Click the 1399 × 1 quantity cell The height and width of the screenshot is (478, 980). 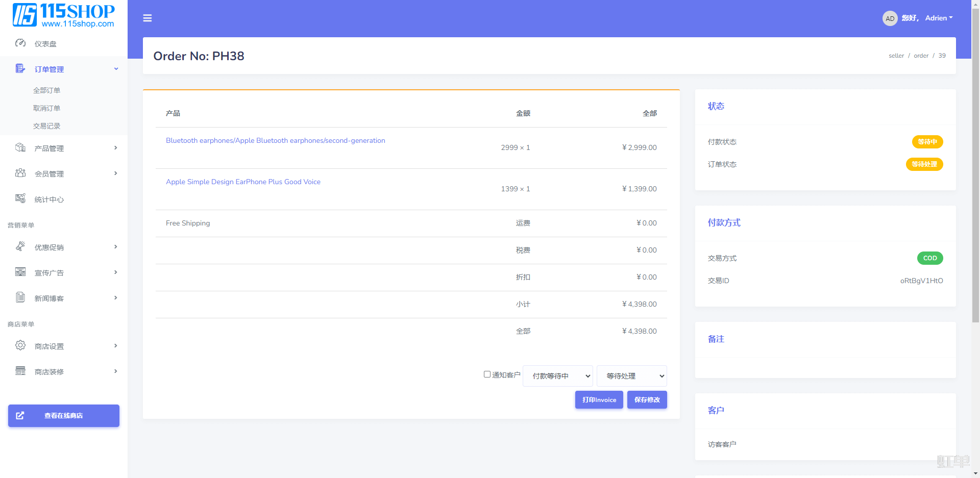(x=516, y=189)
